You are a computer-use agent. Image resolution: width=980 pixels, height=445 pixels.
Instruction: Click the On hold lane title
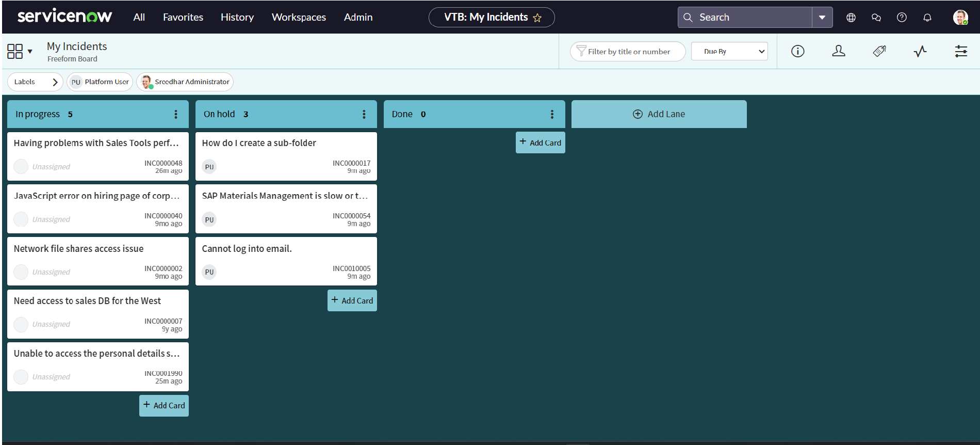click(x=219, y=114)
